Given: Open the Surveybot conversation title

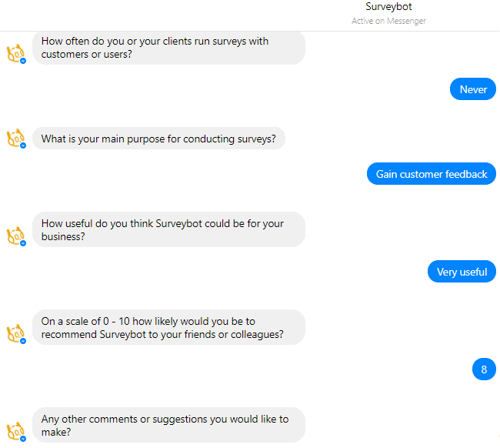Looking at the screenshot, I should pos(388,6).
